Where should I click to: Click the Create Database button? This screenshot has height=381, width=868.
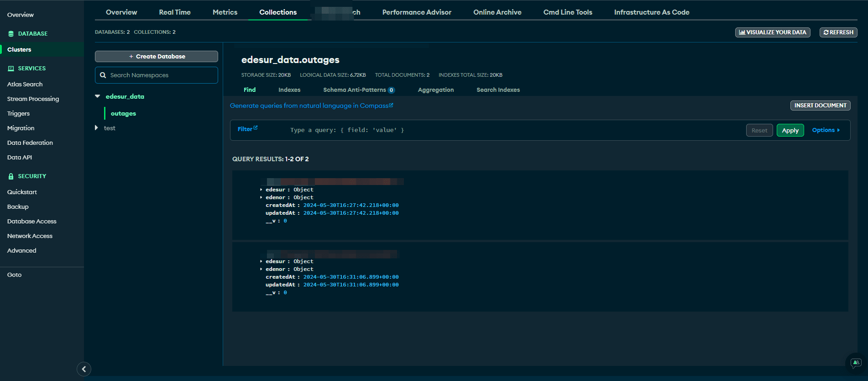point(157,57)
